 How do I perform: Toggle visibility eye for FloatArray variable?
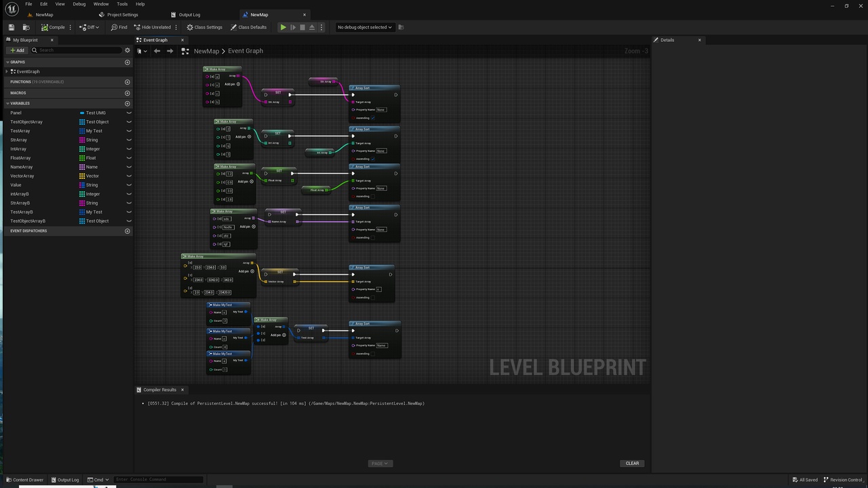129,158
